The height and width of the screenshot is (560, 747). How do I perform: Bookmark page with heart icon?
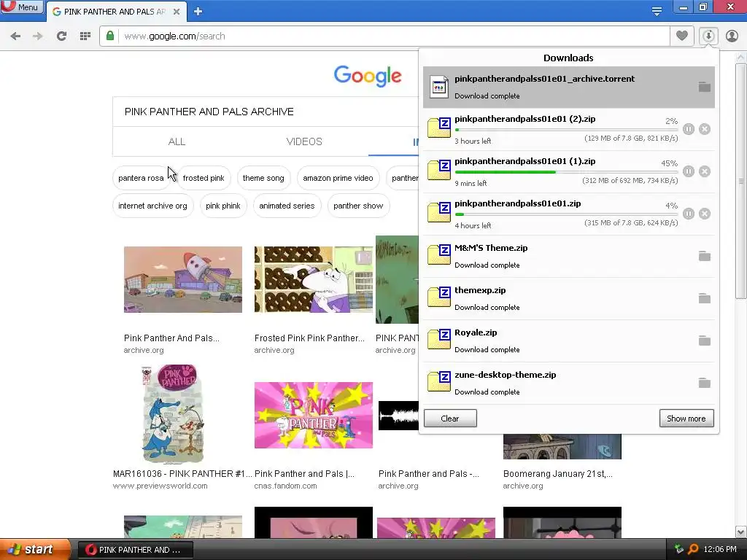682,36
